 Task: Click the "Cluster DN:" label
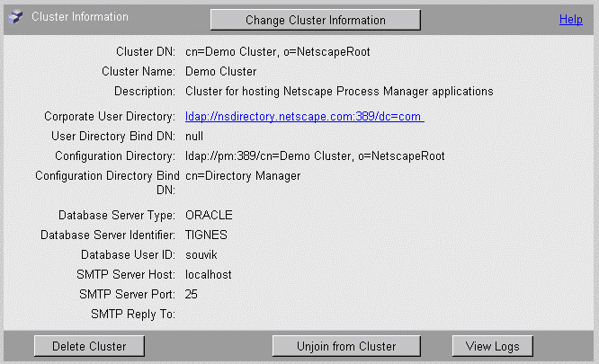click(146, 51)
